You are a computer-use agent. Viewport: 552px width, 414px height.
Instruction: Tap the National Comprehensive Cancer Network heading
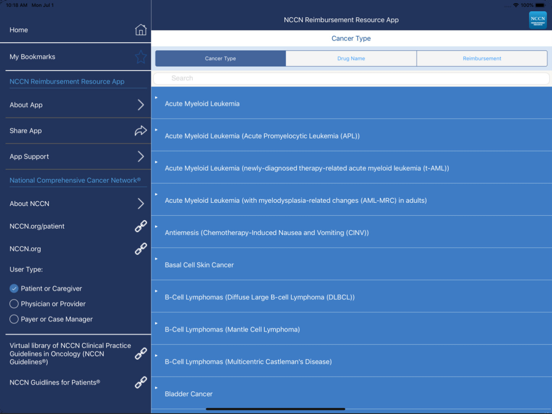[x=75, y=180]
